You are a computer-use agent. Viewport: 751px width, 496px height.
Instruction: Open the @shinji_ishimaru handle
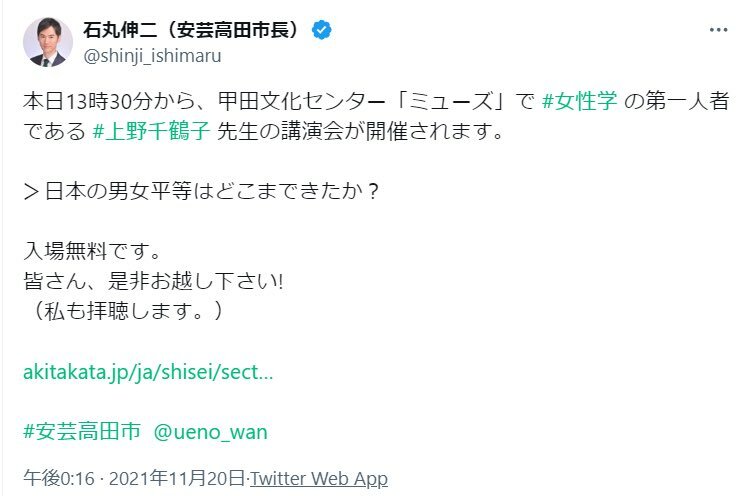click(152, 55)
